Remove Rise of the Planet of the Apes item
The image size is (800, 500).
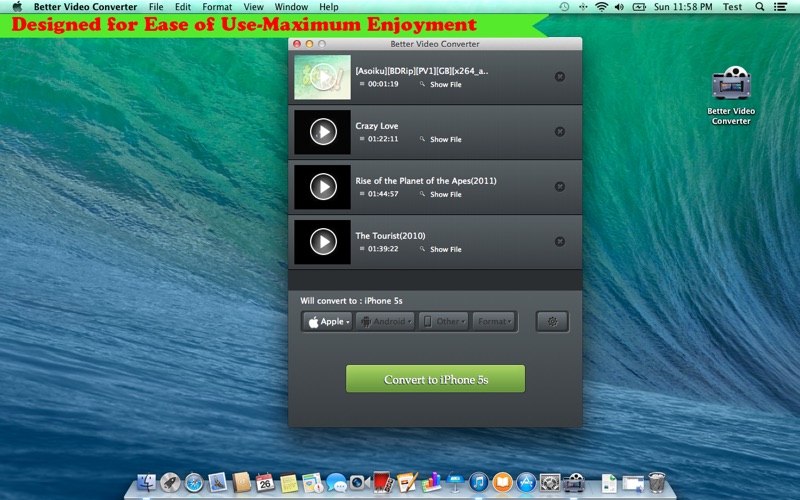560,187
